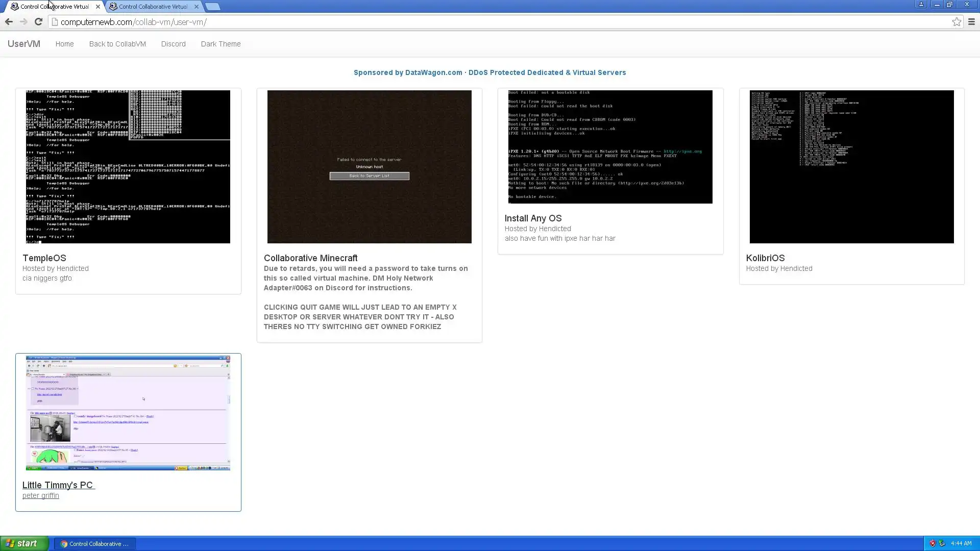Reload the current page
This screenshot has height=551, width=980.
pos(38,22)
